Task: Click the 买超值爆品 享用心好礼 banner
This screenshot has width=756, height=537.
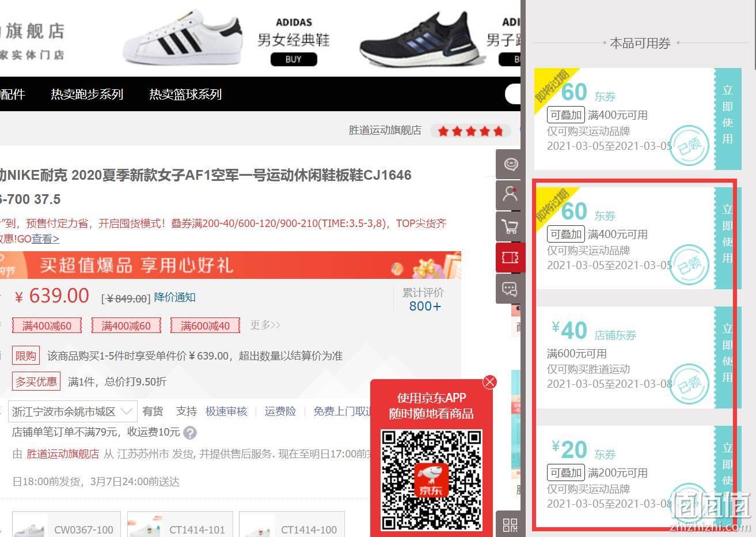Action: (x=230, y=265)
